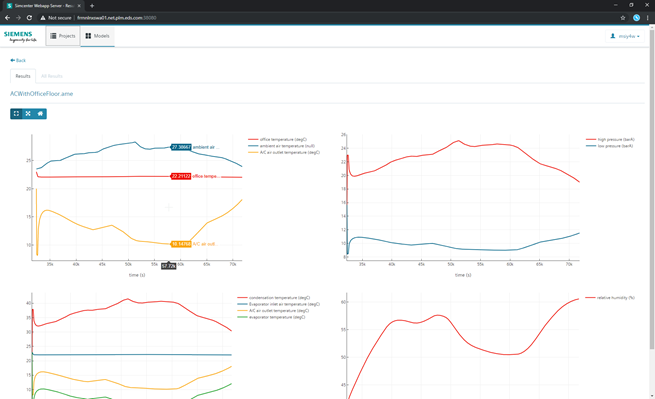Toggle condensation temperature legend entry
Screen dimensions: 655x399
coord(274,298)
